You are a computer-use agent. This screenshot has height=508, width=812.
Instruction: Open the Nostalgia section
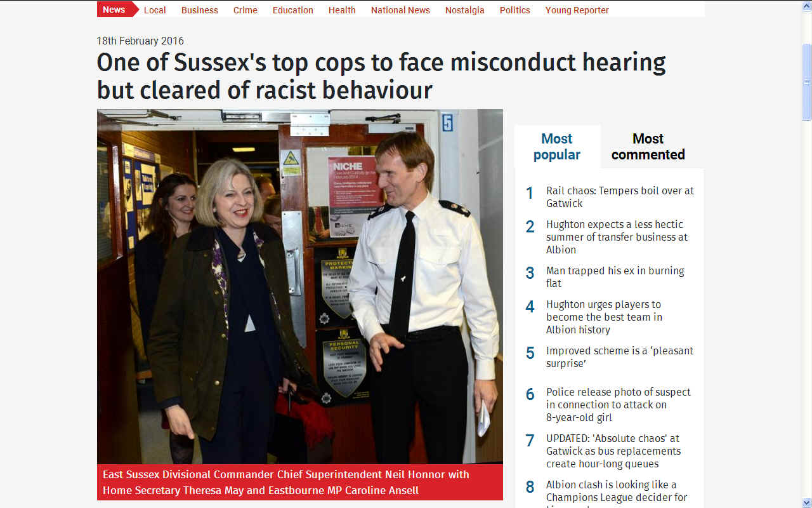click(x=465, y=10)
